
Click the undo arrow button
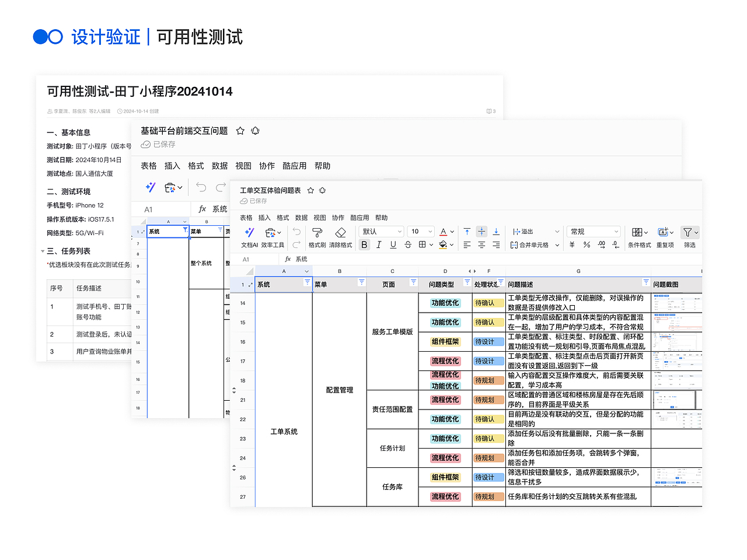tap(295, 231)
